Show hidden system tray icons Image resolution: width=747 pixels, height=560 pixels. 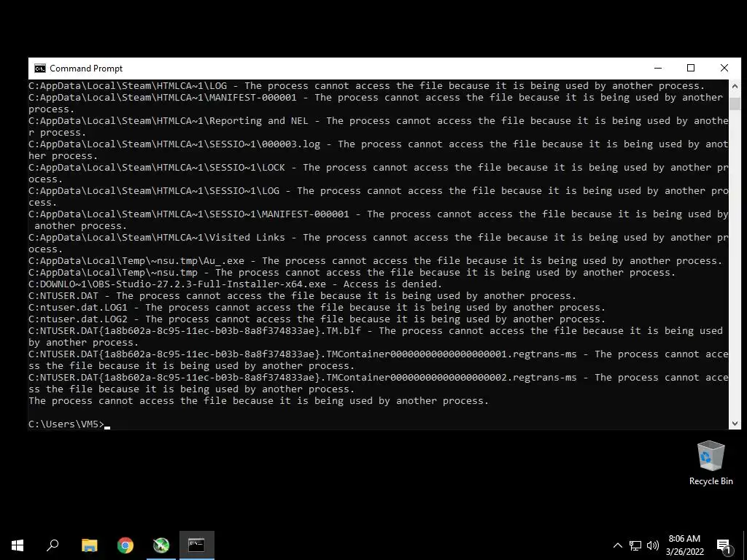617,545
